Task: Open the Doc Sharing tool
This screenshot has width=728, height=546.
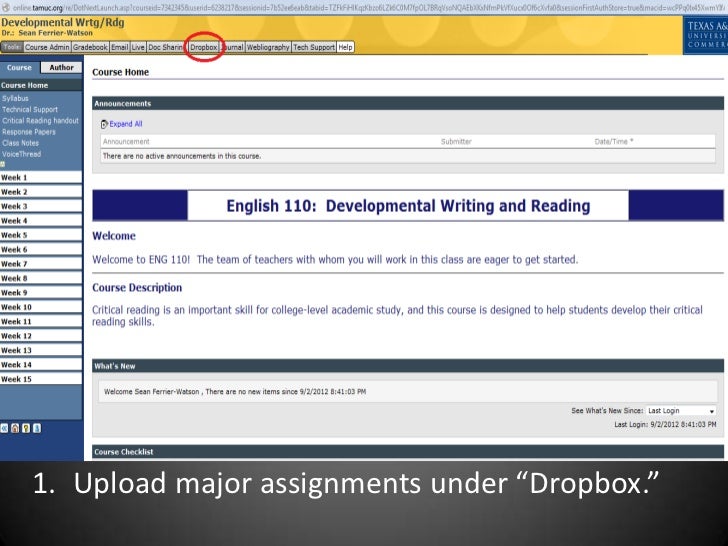Action: point(165,47)
